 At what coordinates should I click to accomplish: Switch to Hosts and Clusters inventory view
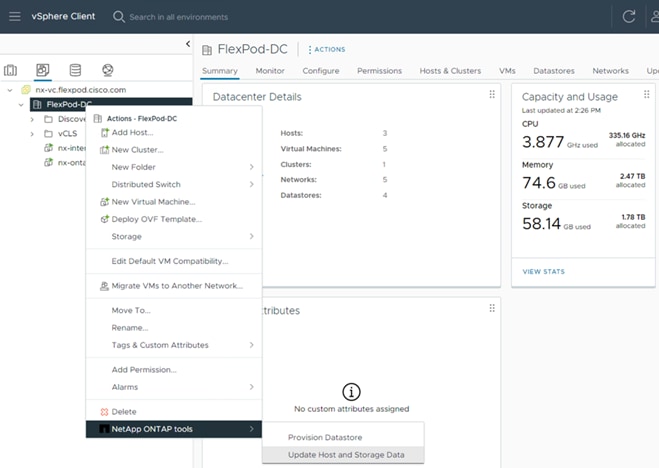11,70
